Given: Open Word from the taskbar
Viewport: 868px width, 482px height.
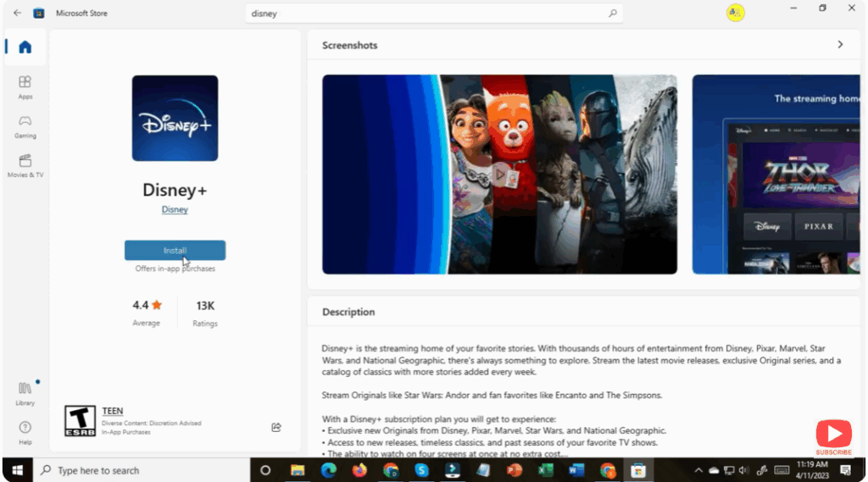Looking at the screenshot, I should pyautogui.click(x=576, y=470).
